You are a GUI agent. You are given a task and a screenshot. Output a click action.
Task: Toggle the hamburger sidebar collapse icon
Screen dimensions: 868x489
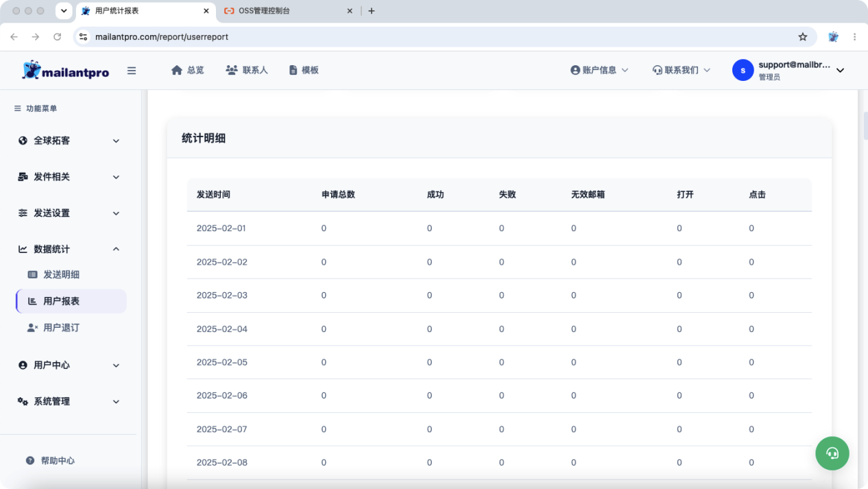pyautogui.click(x=132, y=70)
